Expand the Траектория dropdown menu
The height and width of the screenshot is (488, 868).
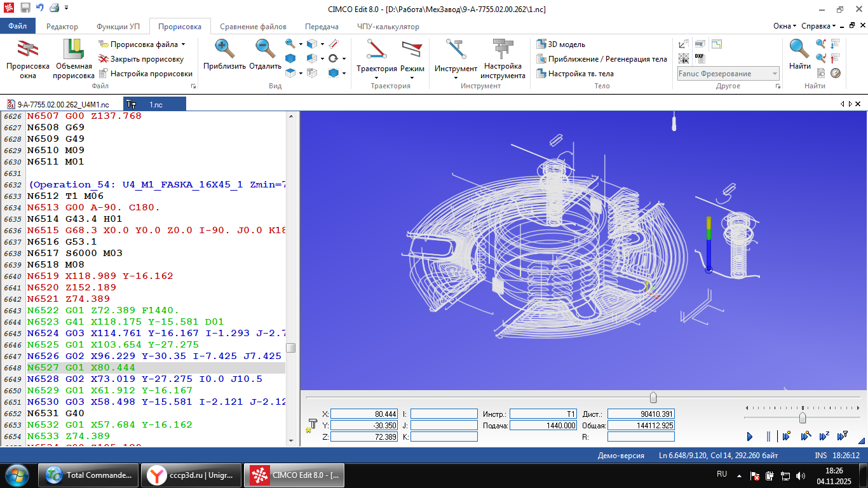[x=376, y=78]
